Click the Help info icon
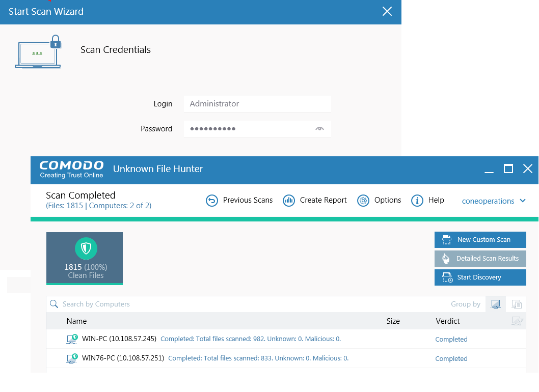This screenshot has width=539, height=392. [x=417, y=200]
